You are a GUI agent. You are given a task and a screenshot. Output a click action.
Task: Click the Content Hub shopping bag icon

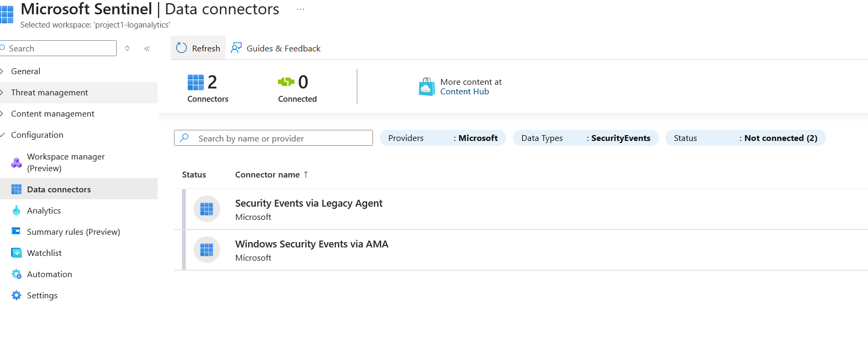(x=427, y=87)
